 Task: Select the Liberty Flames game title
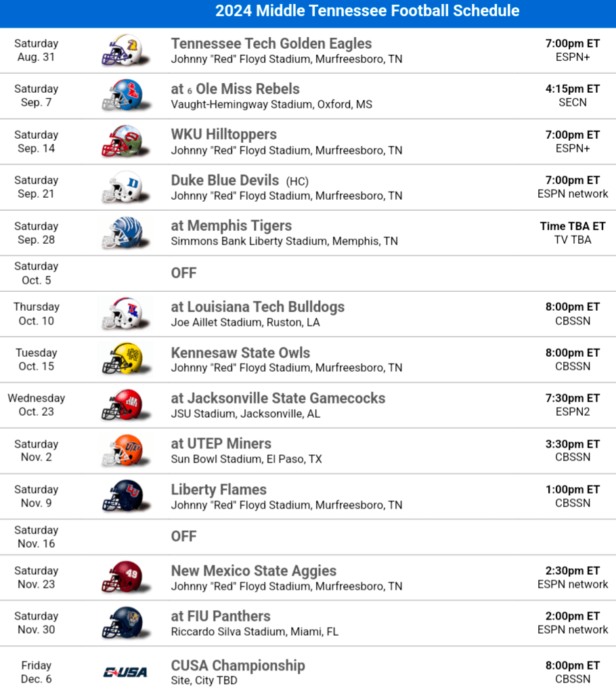(x=219, y=490)
